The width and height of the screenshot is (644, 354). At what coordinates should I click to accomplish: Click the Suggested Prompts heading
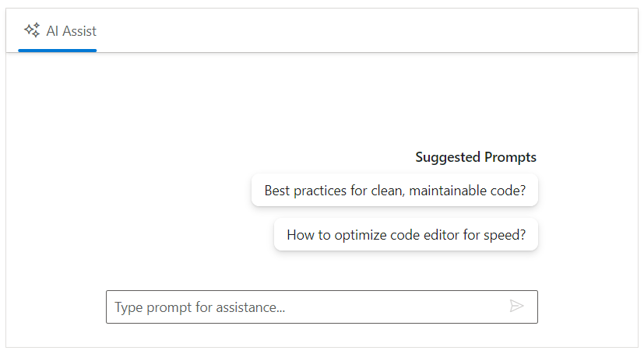(x=475, y=157)
